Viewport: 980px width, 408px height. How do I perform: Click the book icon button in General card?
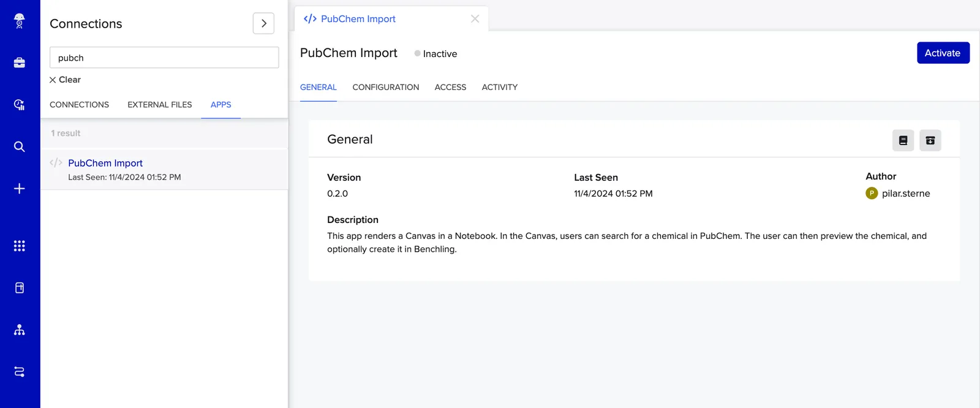pyautogui.click(x=903, y=140)
